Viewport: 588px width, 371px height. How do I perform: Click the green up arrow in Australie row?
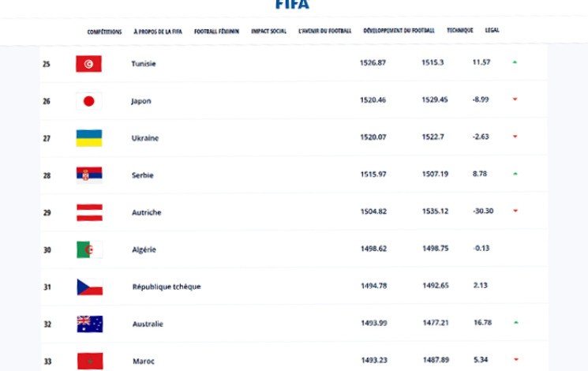[515, 322]
